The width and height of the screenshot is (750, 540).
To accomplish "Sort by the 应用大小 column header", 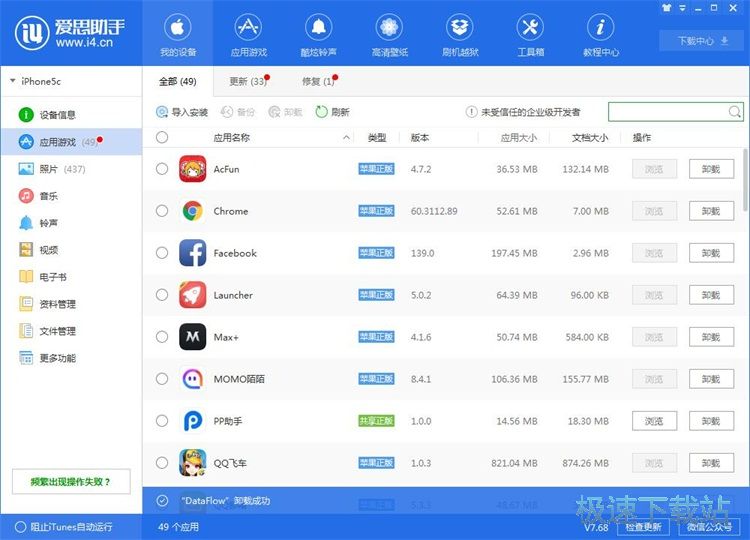I will 518,138.
